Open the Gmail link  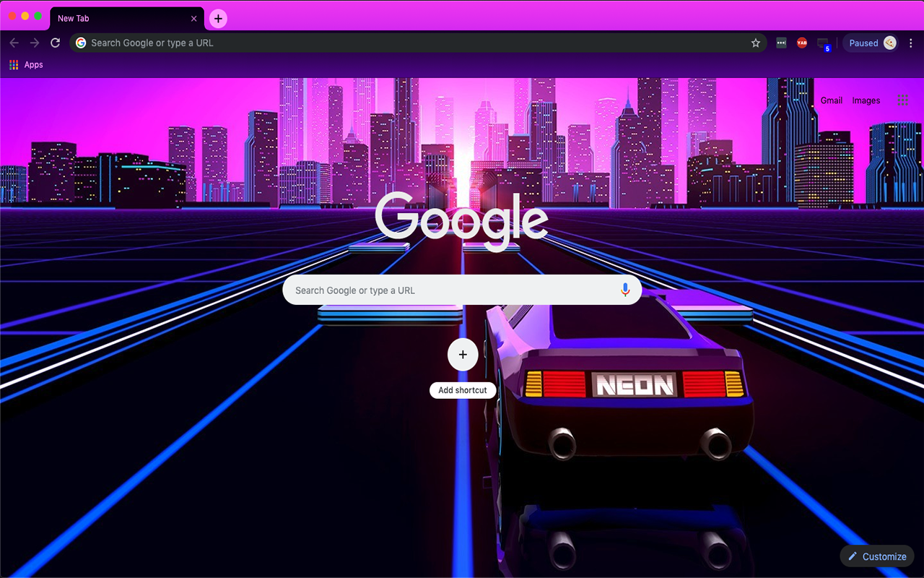pos(831,100)
